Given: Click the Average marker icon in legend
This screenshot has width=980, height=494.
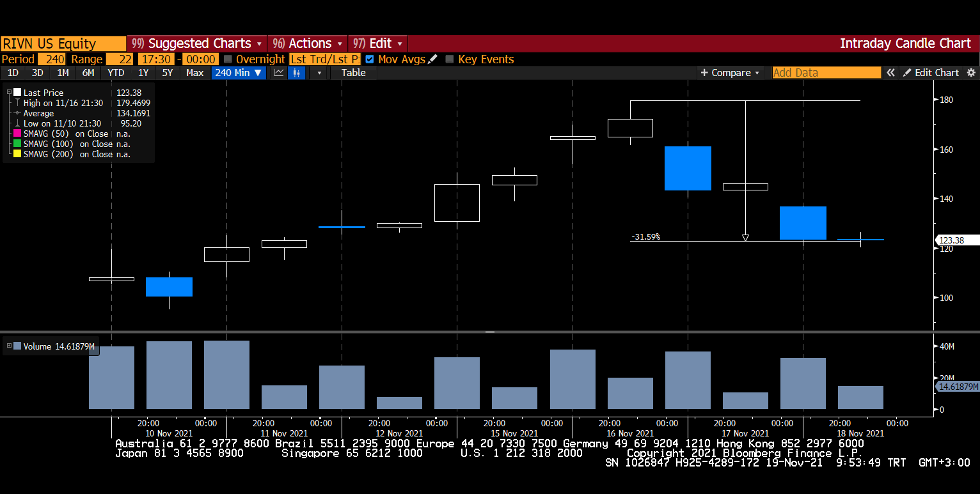Looking at the screenshot, I should click(17, 113).
